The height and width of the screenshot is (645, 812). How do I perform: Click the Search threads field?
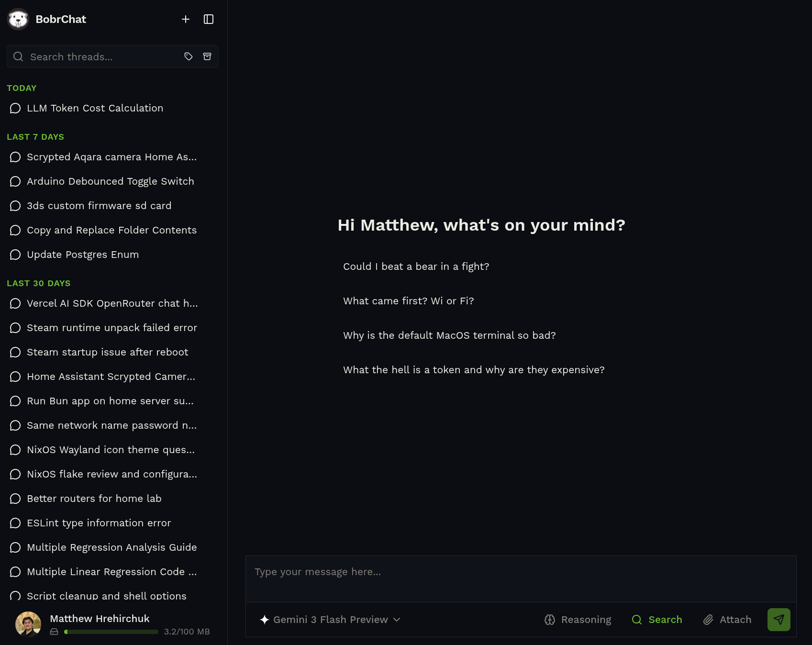click(x=100, y=57)
